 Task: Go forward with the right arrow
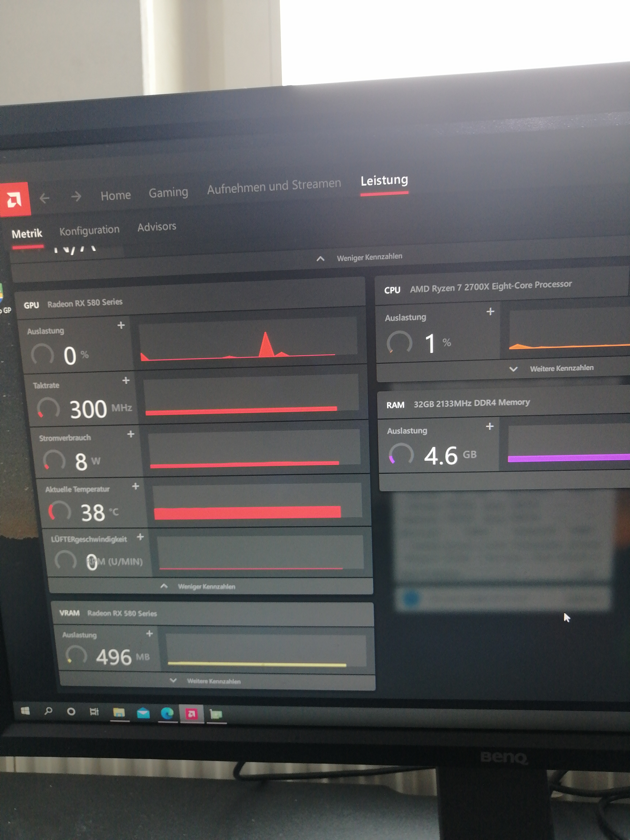tap(76, 196)
